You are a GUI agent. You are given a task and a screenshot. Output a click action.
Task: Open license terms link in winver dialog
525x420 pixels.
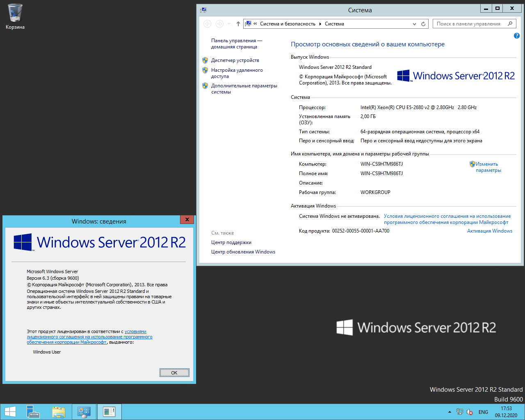tap(89, 337)
